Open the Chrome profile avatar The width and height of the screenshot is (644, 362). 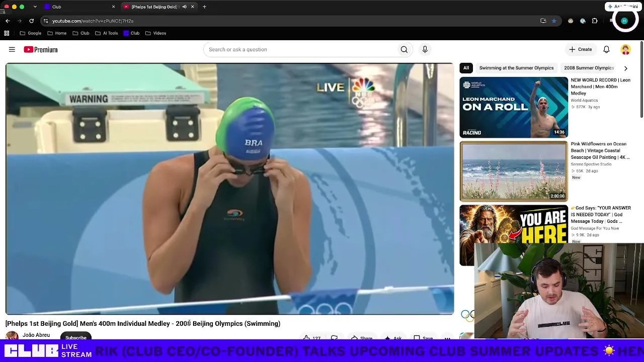pyautogui.click(x=625, y=21)
